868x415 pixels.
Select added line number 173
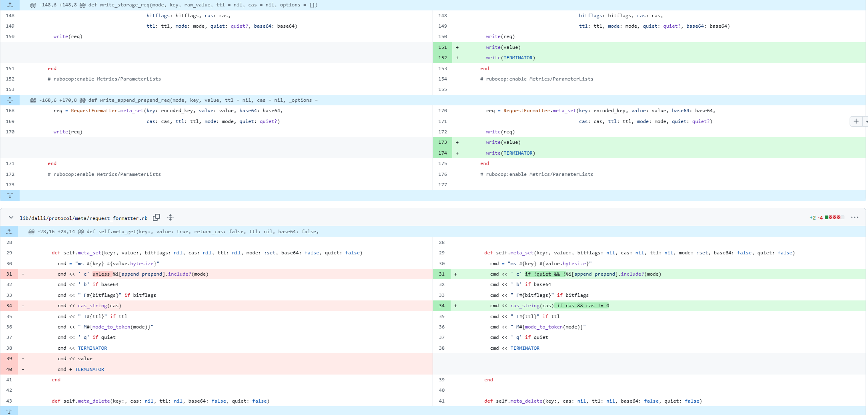pos(443,142)
